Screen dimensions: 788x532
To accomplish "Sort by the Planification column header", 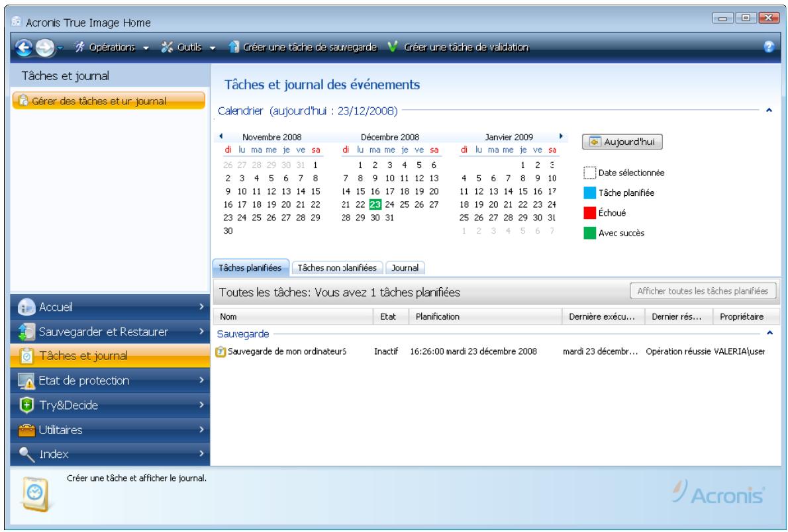I will click(x=485, y=316).
